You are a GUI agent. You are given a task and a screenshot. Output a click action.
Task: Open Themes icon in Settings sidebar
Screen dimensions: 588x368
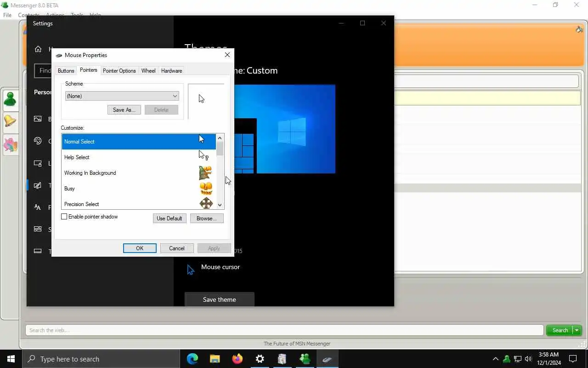[38, 185]
